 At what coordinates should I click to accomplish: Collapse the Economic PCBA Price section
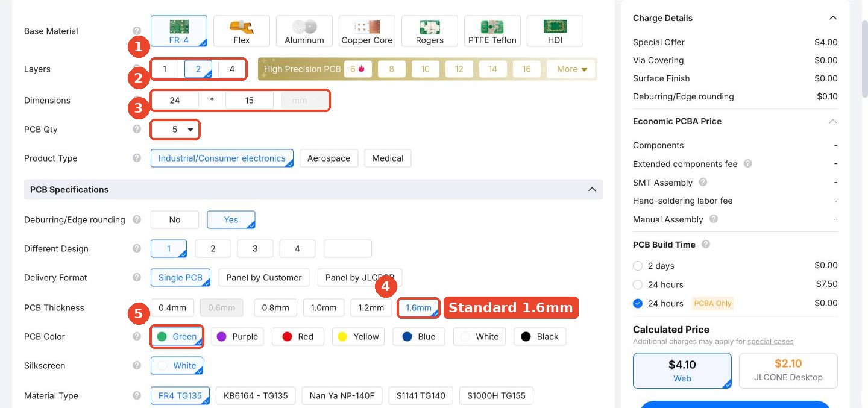coord(833,121)
